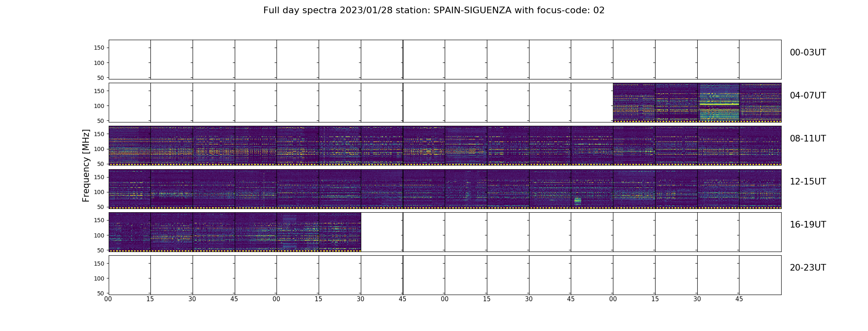Click the 100 tick label of the 00-03UT row
868x331 pixels.
(x=99, y=63)
